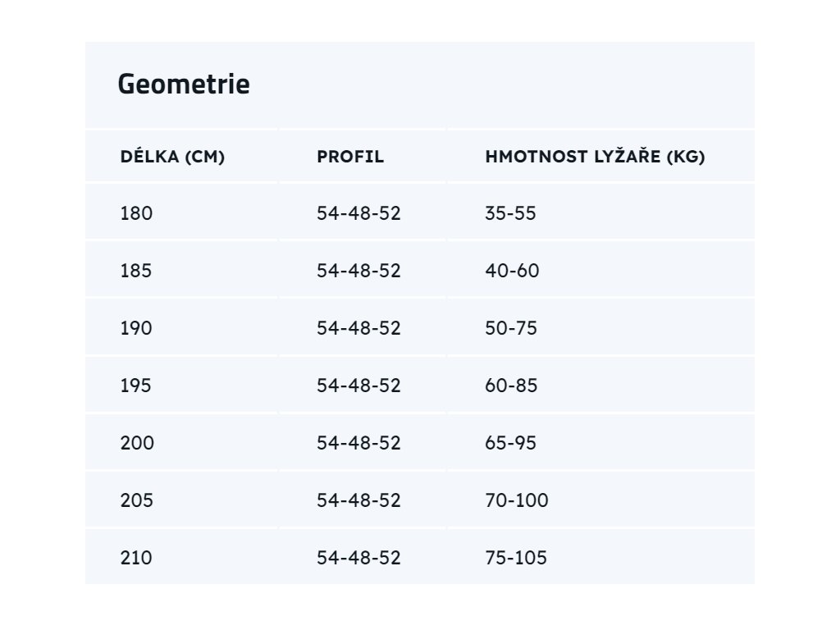Screen dimensions: 840x630
Task: Click weight range 40-60
Action: tap(512, 271)
